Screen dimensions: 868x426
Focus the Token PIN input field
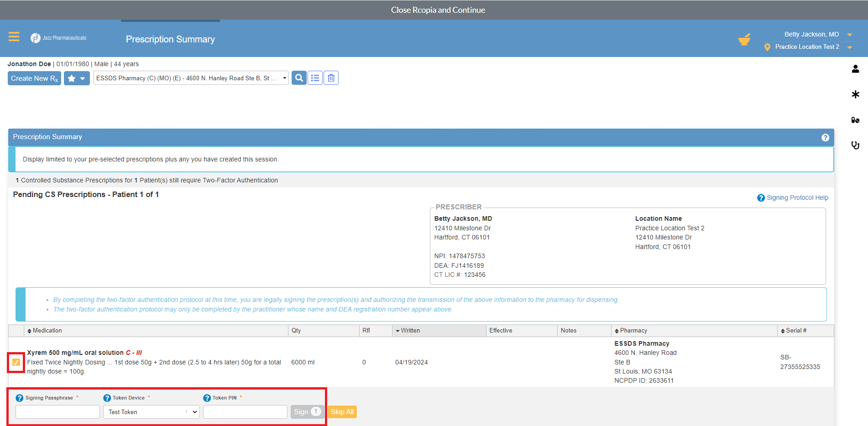click(245, 412)
